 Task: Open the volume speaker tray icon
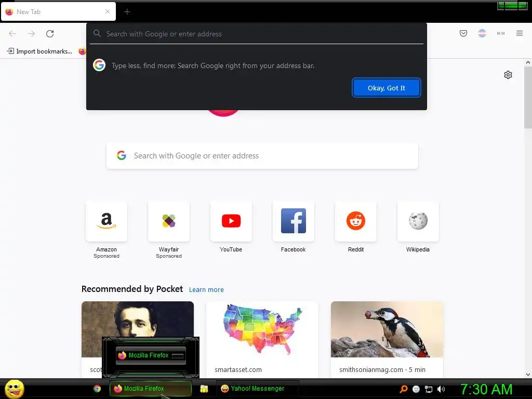pos(441,389)
